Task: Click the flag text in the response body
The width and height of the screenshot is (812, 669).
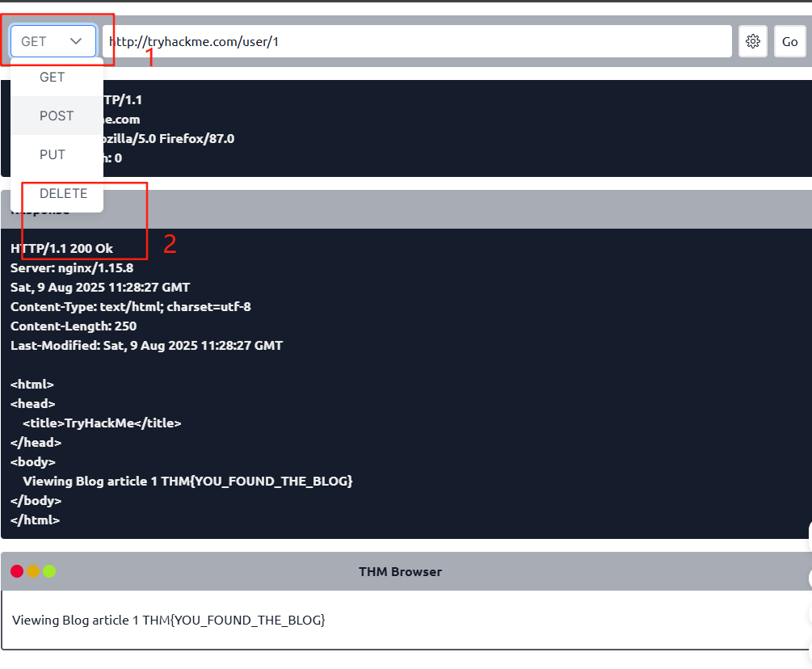Action: pyautogui.click(x=257, y=481)
